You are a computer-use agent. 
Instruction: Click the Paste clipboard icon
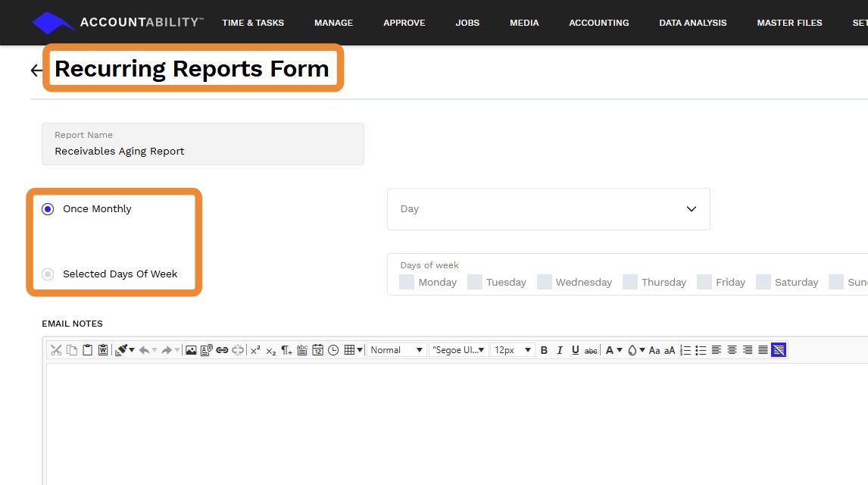tap(87, 350)
